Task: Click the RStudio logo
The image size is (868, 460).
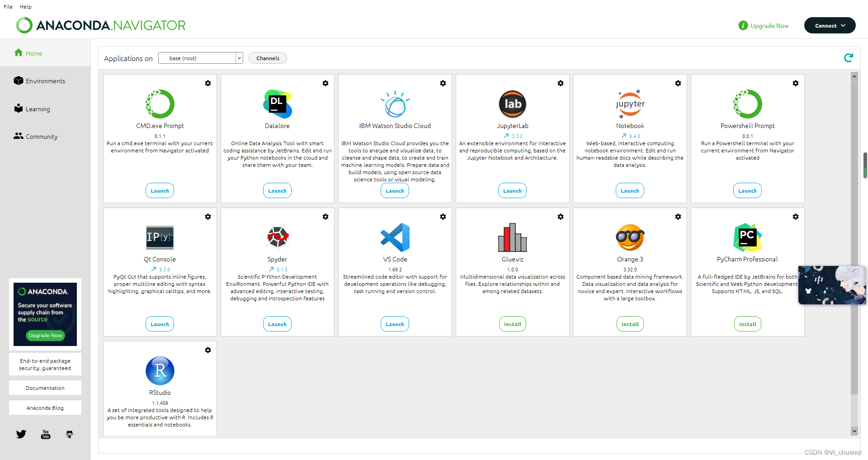Action: [160, 371]
